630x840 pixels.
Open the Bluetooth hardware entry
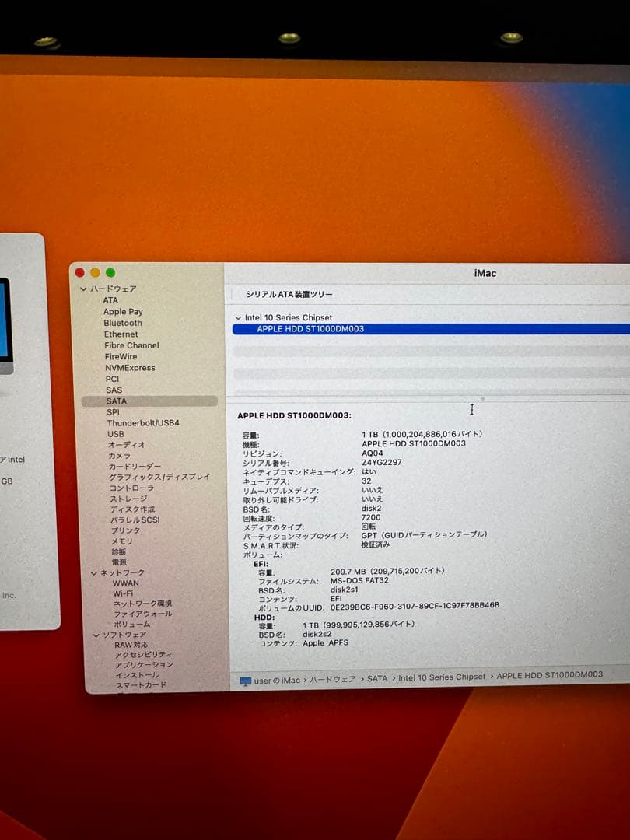(123, 323)
